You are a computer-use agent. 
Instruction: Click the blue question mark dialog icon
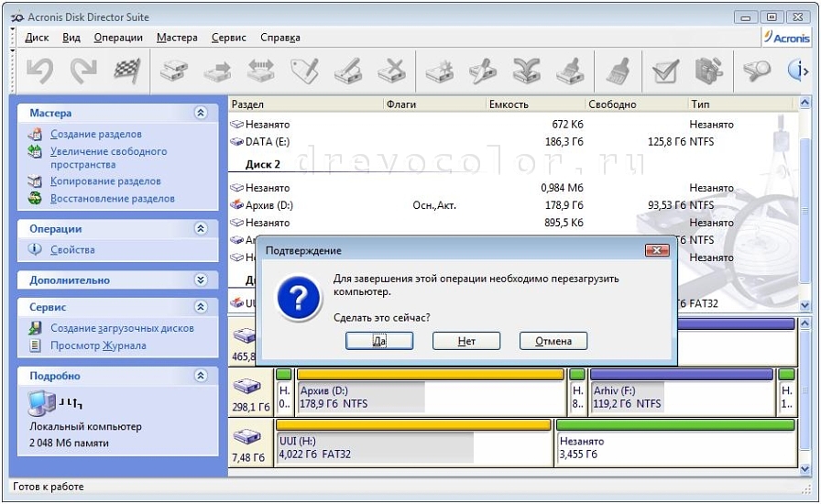(299, 299)
